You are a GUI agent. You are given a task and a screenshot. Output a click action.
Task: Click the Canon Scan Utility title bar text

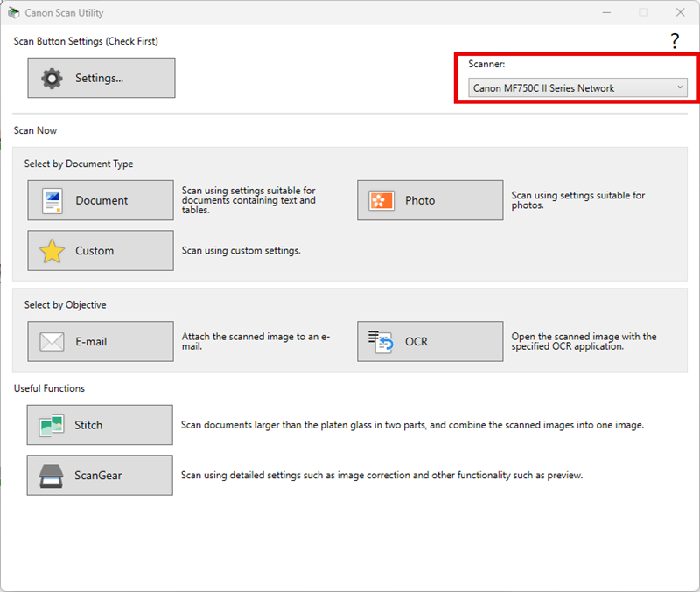tap(66, 13)
